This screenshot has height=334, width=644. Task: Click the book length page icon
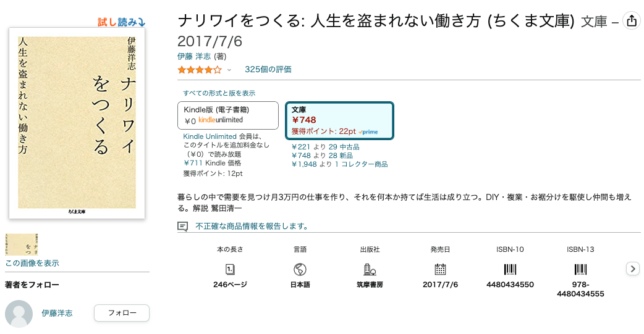click(230, 269)
